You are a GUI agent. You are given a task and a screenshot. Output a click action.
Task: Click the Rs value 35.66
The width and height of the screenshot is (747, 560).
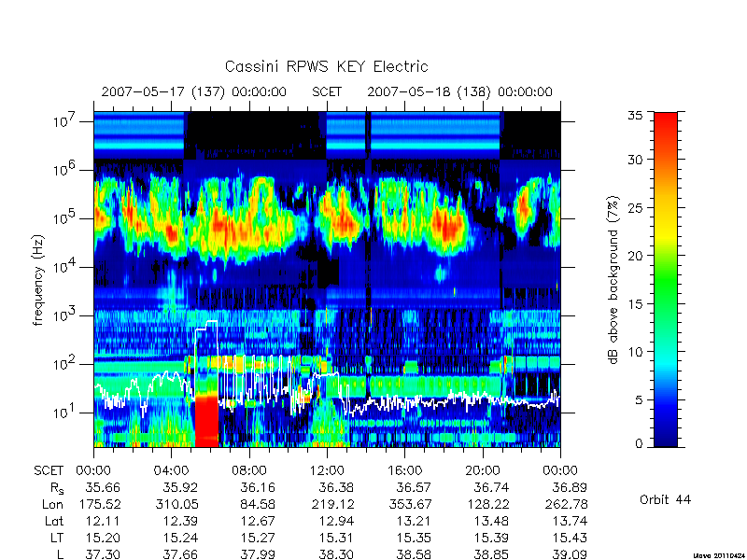[103, 487]
